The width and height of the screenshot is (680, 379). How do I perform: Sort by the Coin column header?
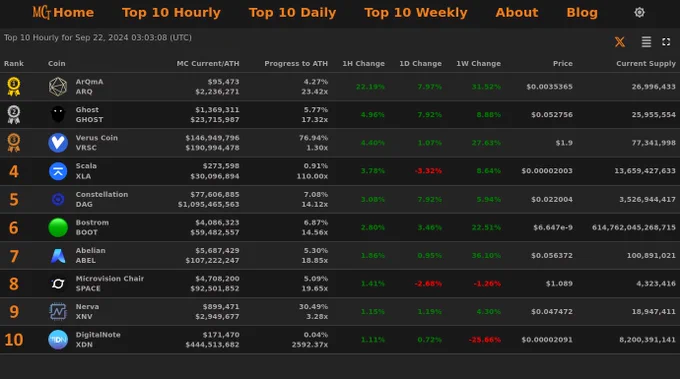[57, 63]
